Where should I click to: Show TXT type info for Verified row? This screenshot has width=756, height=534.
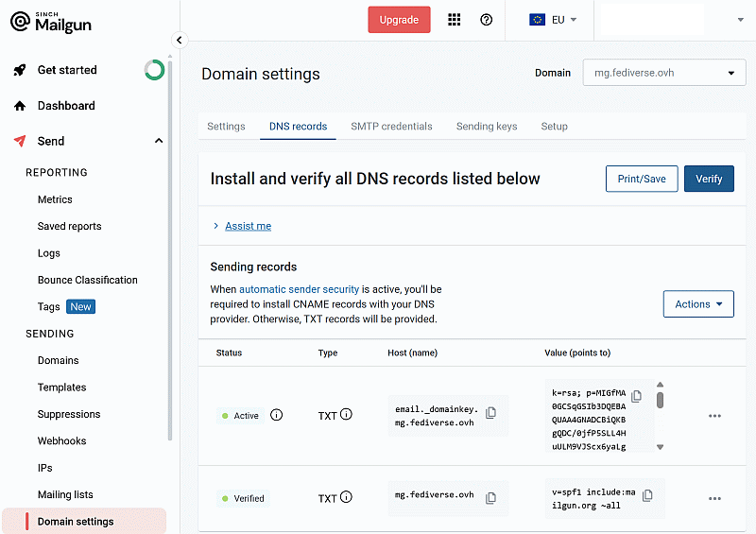(346, 497)
